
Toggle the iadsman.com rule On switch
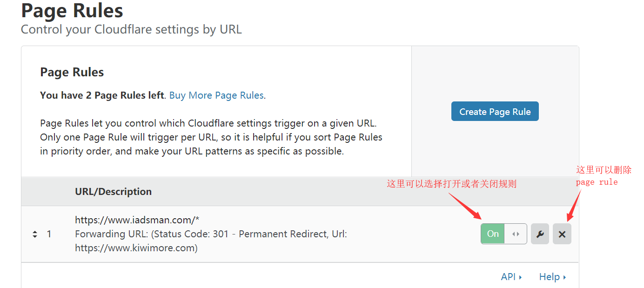coord(503,234)
